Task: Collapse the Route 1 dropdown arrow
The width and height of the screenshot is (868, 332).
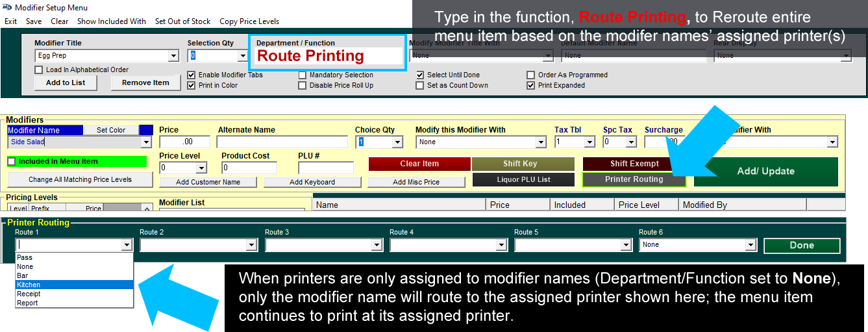Action: [128, 245]
